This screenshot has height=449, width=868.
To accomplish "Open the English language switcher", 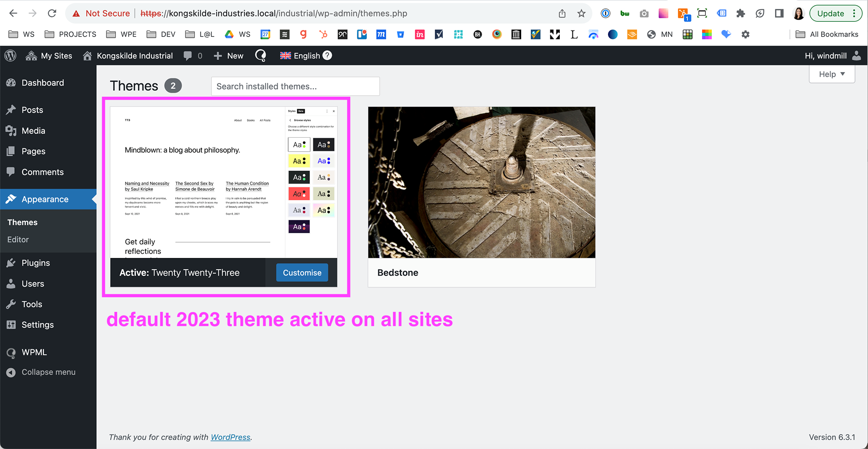I will [x=300, y=56].
